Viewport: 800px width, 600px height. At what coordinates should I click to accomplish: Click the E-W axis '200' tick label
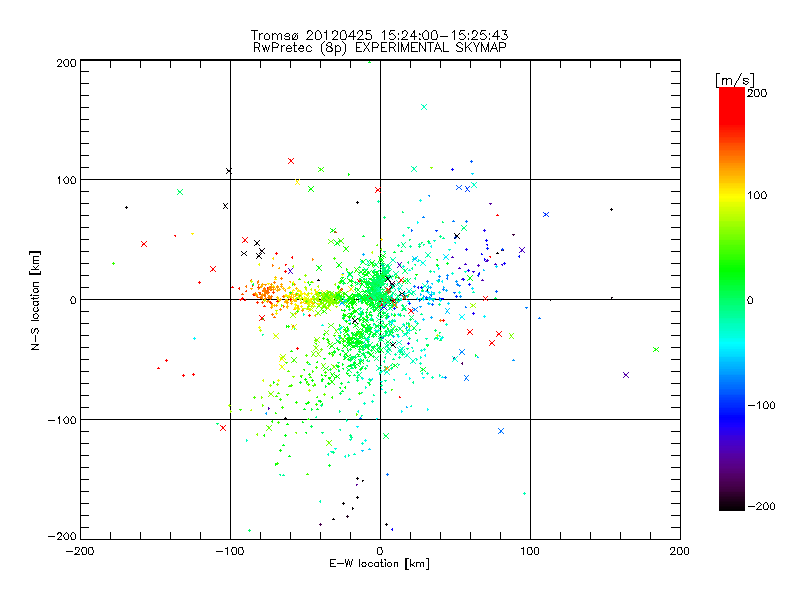click(x=680, y=551)
